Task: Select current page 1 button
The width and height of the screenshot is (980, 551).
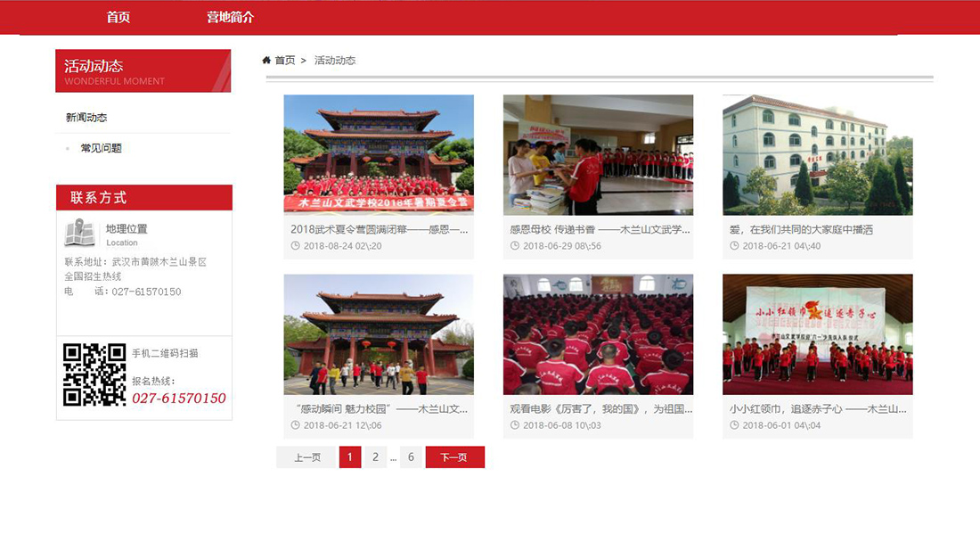Action: tap(349, 457)
